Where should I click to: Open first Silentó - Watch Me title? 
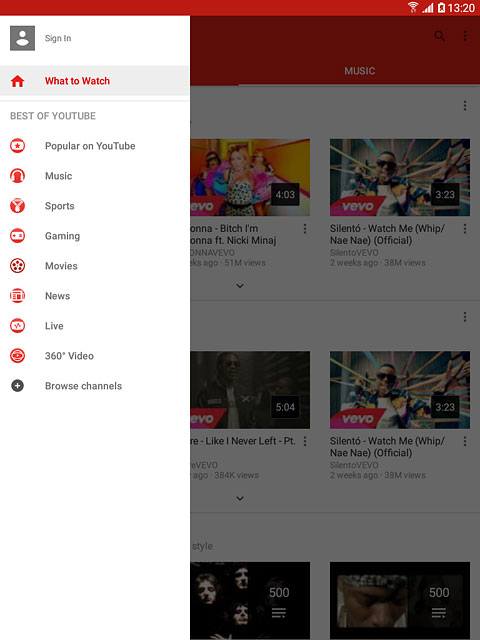387,234
